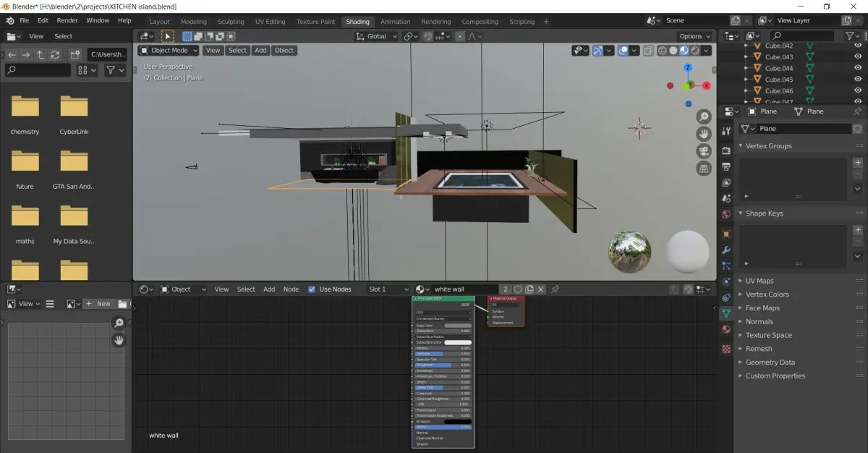This screenshot has height=453, width=868.
Task: Open the Render menu
Action: 67,20
